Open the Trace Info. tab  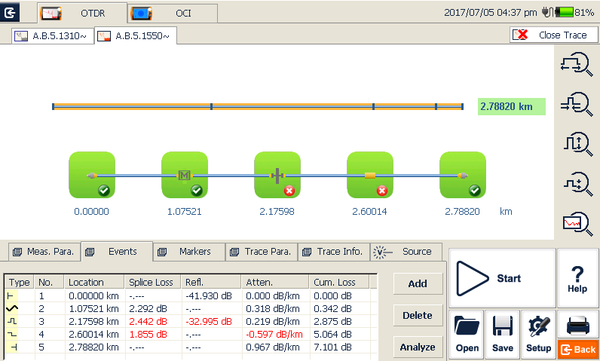[334, 252]
